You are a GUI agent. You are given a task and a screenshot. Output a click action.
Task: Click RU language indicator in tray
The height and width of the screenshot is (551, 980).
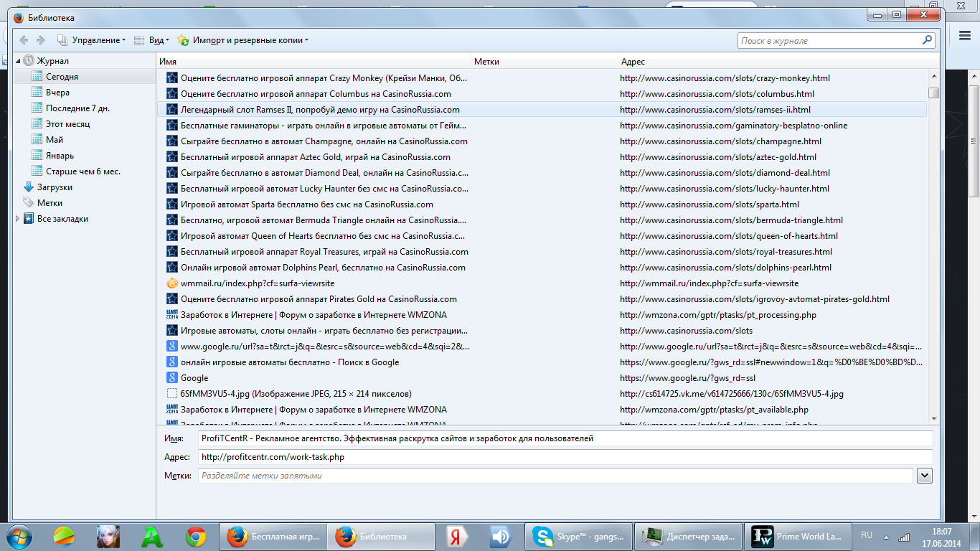point(867,535)
